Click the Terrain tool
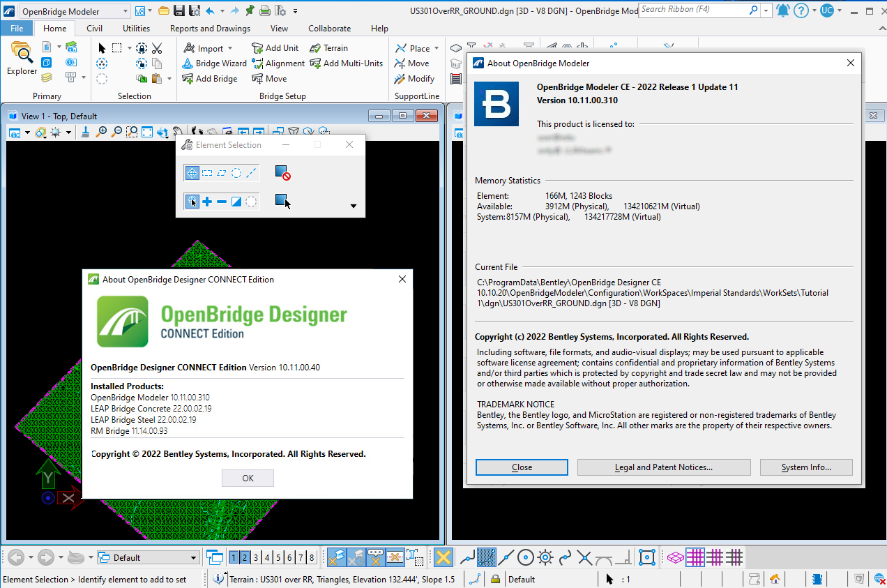The height and width of the screenshot is (588, 887). coord(328,48)
